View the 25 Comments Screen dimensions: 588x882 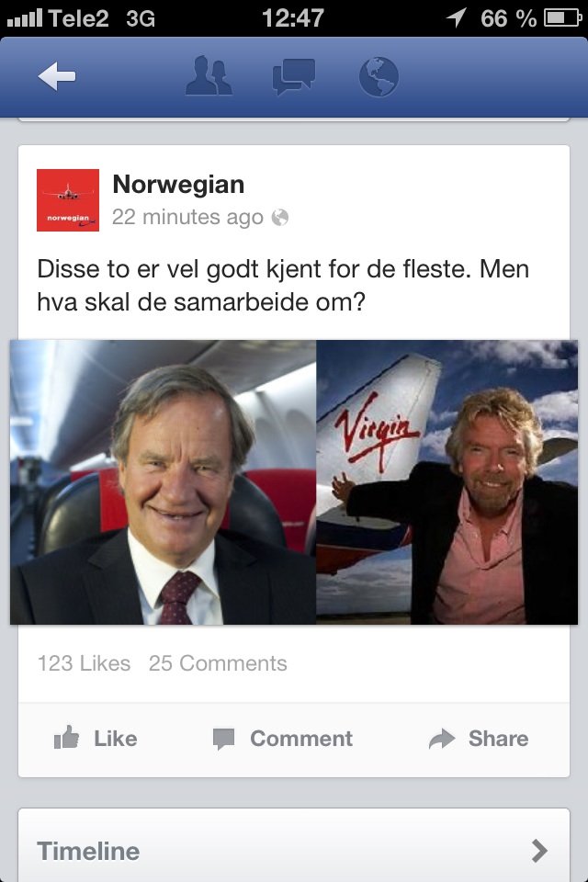[x=218, y=663]
